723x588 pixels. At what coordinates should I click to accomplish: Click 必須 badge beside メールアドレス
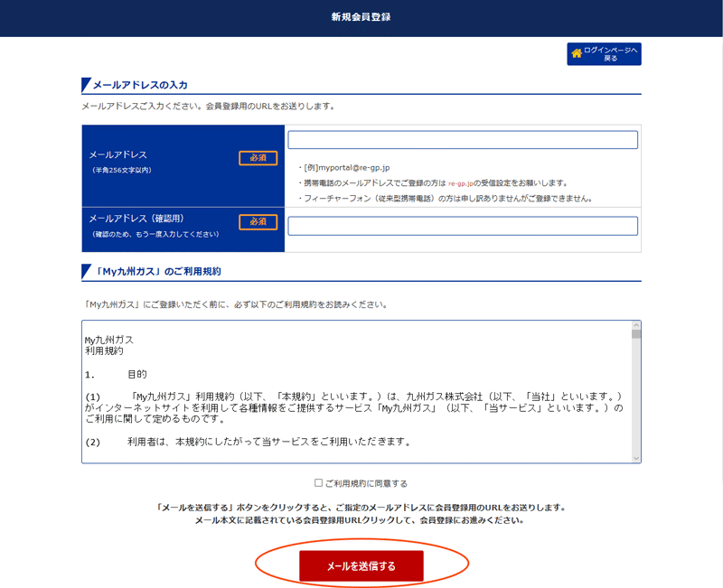point(258,158)
